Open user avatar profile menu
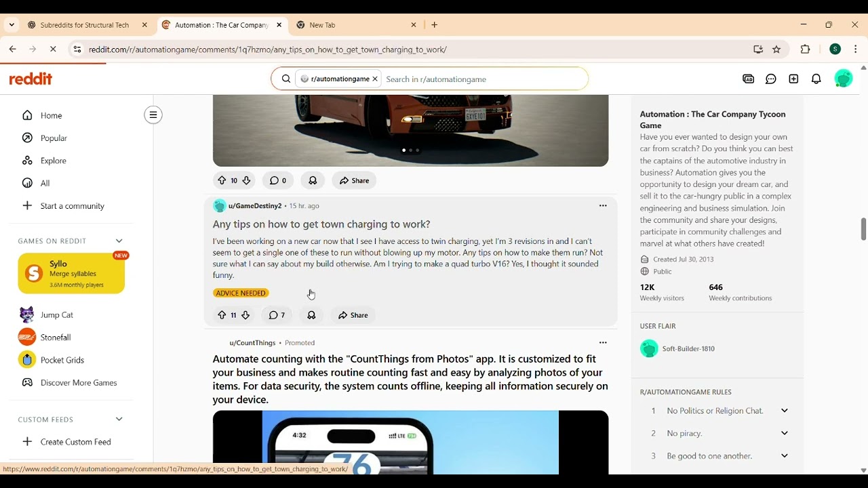Screen dimensions: 868x488 coord(844,79)
